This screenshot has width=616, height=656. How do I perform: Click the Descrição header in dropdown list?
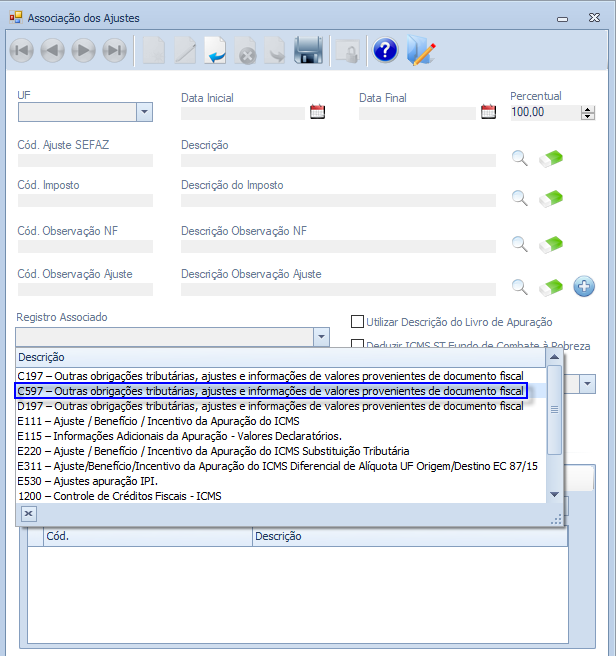(281, 357)
